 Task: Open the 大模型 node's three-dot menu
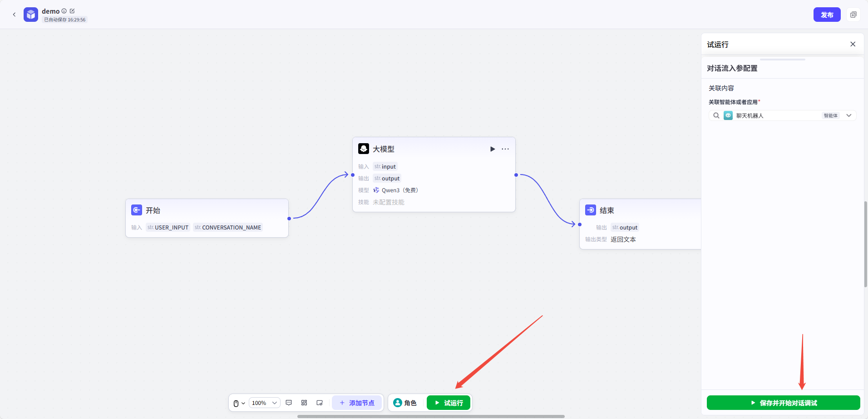coord(505,149)
